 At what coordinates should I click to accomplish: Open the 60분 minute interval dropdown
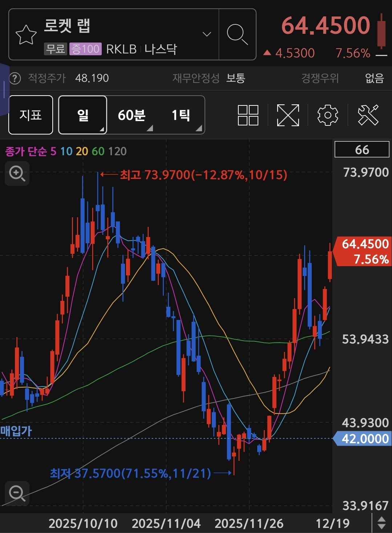[132, 115]
